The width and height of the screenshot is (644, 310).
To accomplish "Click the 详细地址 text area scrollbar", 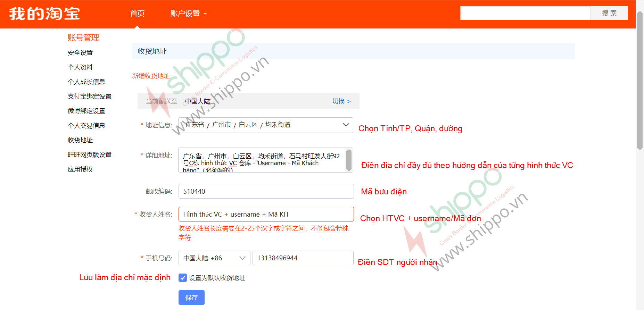I will pos(349,160).
